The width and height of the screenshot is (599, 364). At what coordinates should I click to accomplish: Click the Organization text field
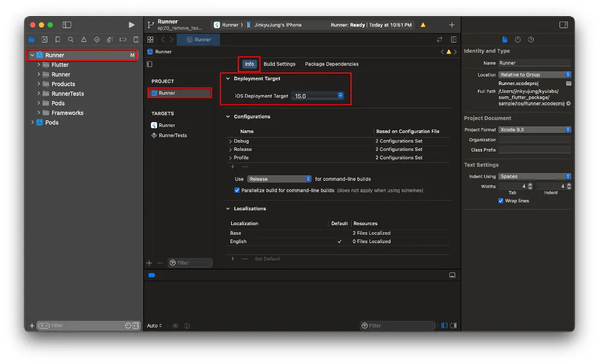pyautogui.click(x=534, y=140)
